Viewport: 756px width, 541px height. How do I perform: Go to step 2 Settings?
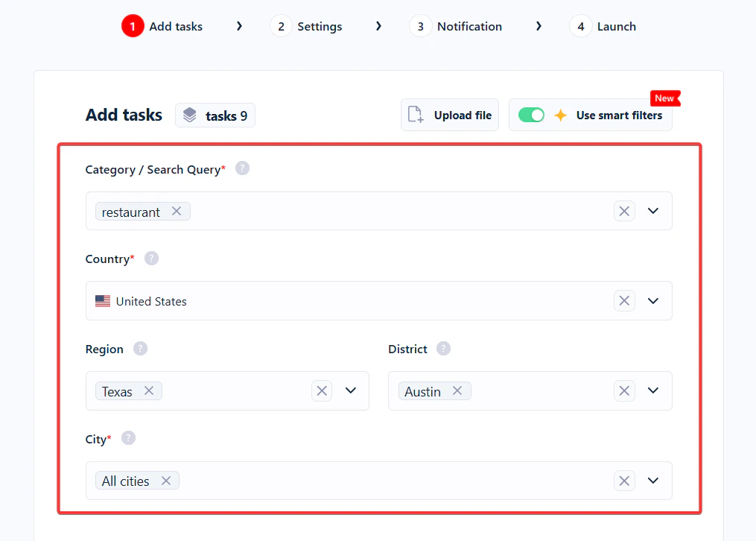point(306,26)
